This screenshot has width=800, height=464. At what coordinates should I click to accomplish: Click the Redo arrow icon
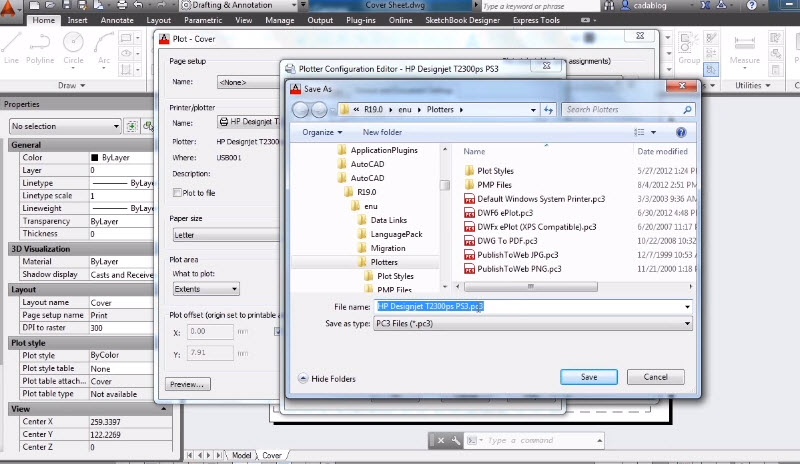pos(161,6)
